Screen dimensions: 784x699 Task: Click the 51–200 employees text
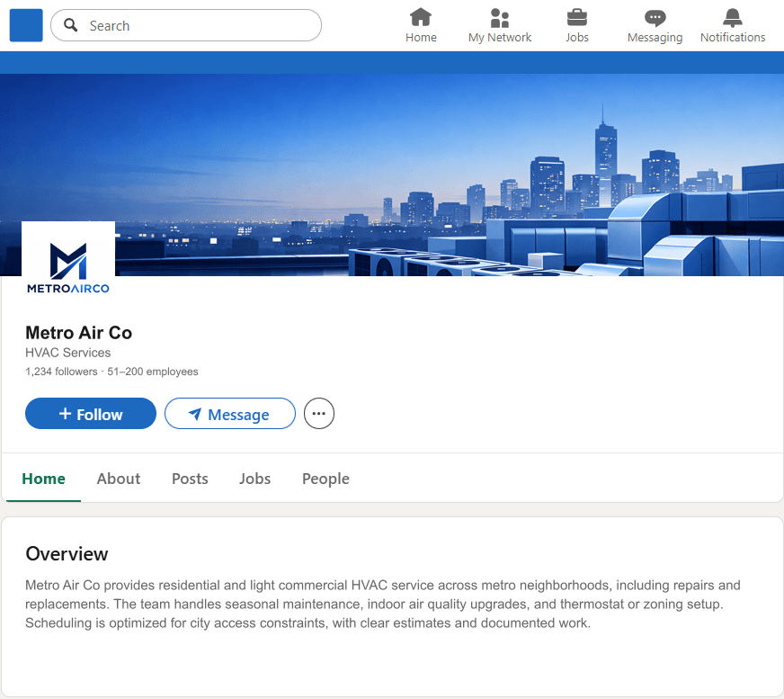[153, 372]
